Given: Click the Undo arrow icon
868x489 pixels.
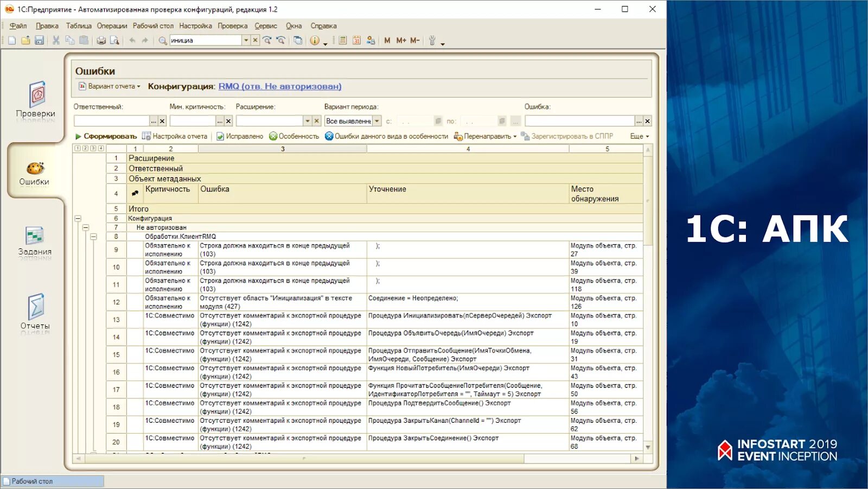Looking at the screenshot, I should pos(132,40).
